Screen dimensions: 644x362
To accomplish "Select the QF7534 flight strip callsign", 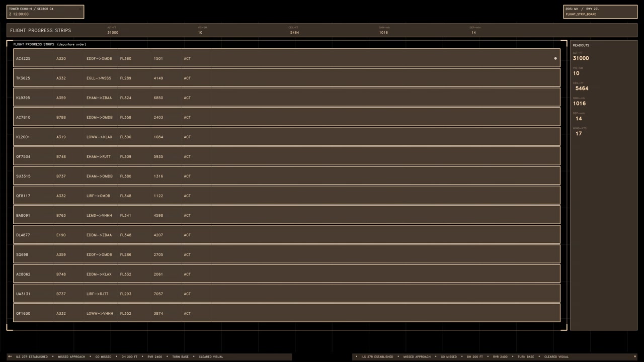I will tap(23, 157).
